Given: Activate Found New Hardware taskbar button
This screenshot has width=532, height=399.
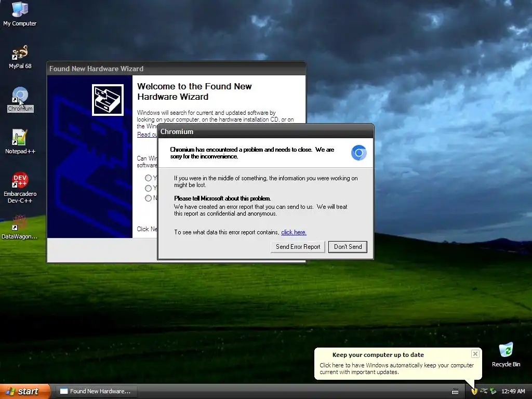Looking at the screenshot, I should coord(96,391).
